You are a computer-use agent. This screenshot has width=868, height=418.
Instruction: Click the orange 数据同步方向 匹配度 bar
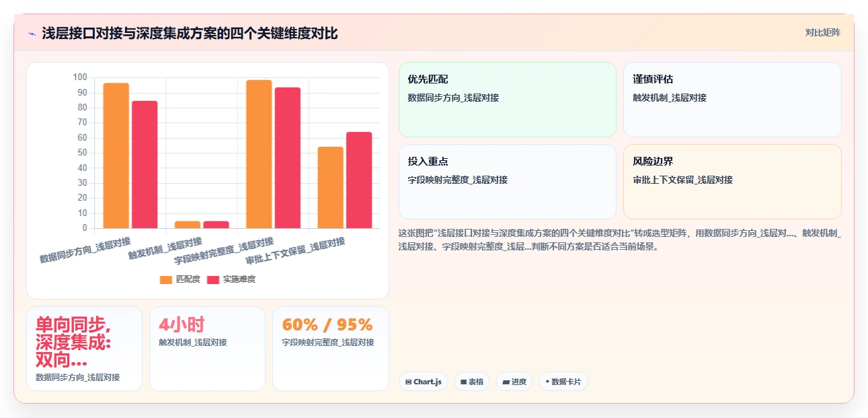[x=116, y=155]
